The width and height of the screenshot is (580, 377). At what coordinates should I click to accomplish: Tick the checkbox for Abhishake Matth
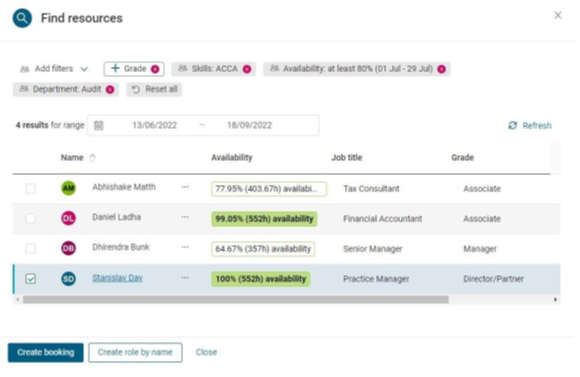click(31, 189)
